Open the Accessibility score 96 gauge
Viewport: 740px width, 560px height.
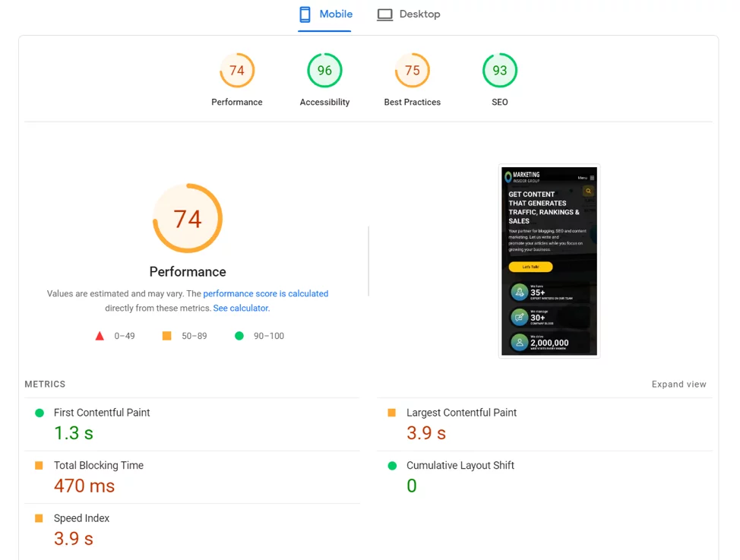coord(324,71)
